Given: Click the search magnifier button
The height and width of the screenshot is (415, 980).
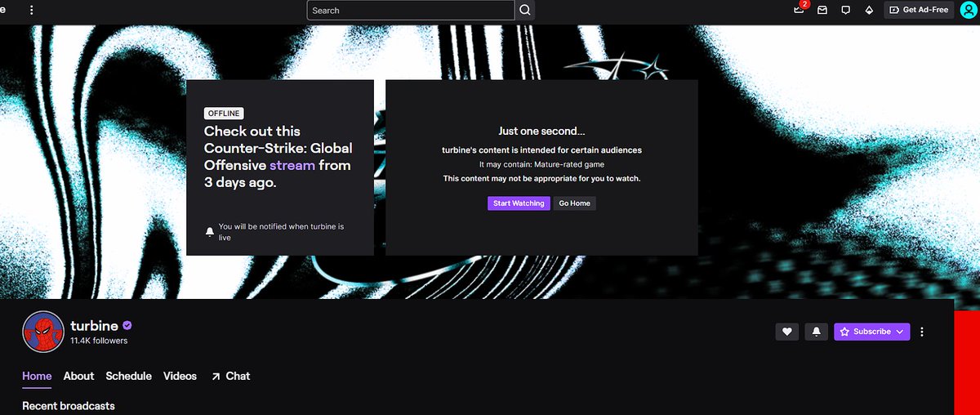Looking at the screenshot, I should coord(525,10).
